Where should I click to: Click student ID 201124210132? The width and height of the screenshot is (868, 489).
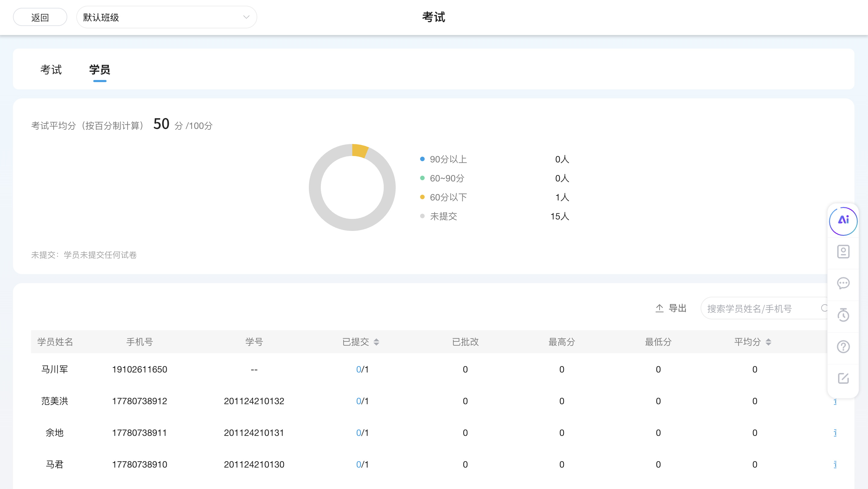(254, 401)
